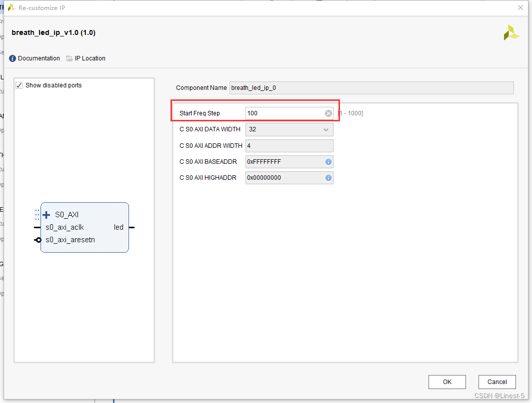The height and width of the screenshot is (403, 532).
Task: Click the Documentation info icon
Action: coord(12,58)
